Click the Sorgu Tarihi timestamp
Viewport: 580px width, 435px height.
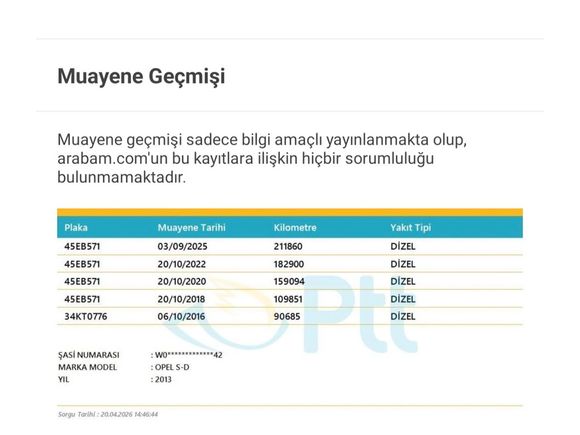(108, 414)
